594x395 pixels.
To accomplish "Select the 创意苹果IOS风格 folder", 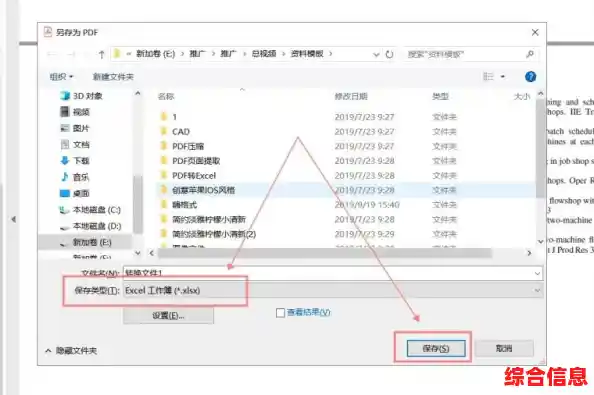I will [203, 190].
